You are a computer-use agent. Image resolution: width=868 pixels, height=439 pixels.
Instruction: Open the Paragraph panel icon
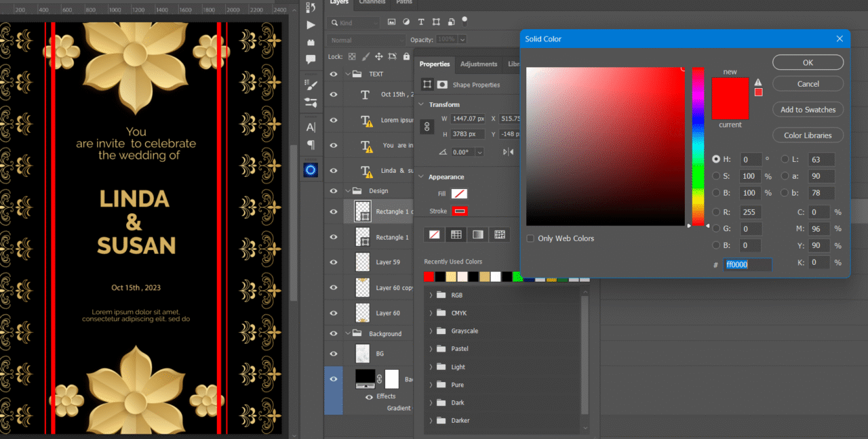point(311,145)
